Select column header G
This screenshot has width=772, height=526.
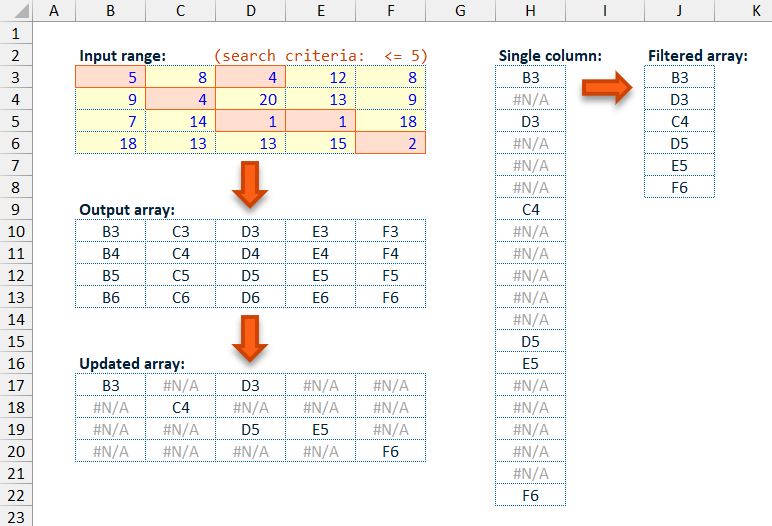(460, 11)
